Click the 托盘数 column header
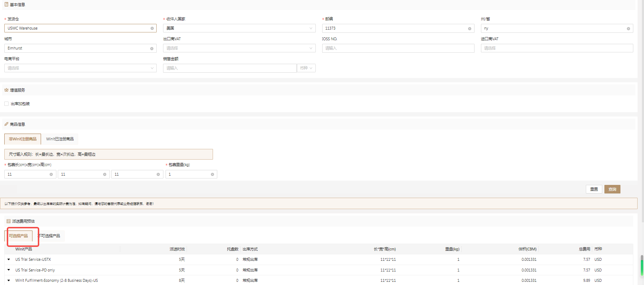The image size is (644, 285). [x=233, y=249]
